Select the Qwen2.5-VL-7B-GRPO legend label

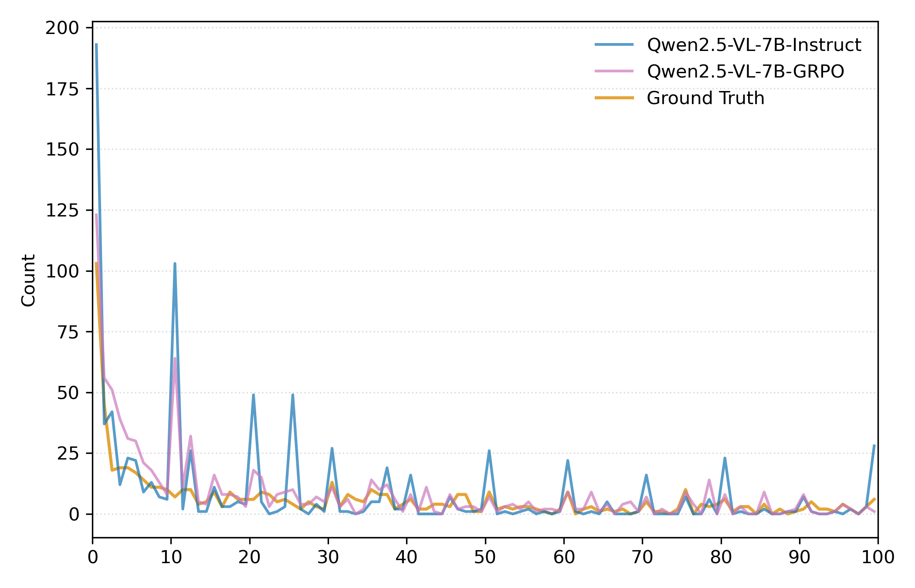tap(745, 71)
